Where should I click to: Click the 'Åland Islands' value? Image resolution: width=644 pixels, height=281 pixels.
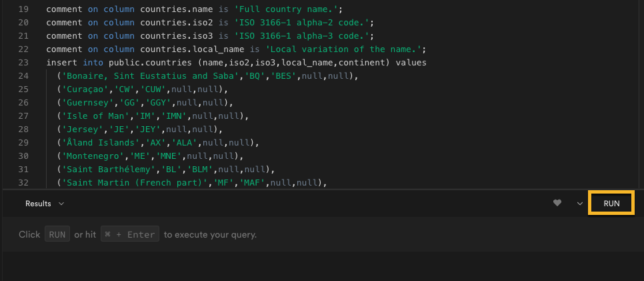pos(101,143)
